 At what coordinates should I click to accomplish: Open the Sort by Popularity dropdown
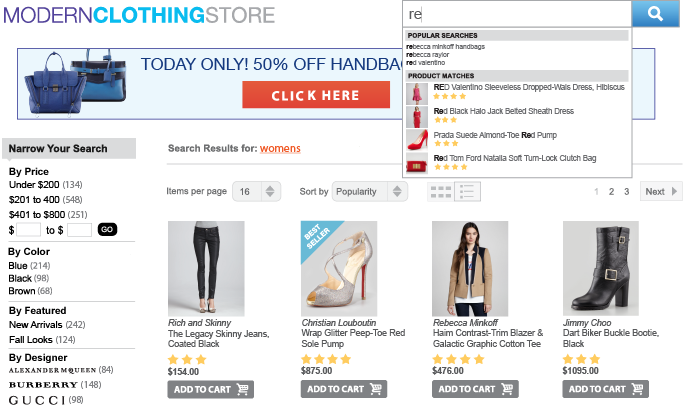pos(369,192)
